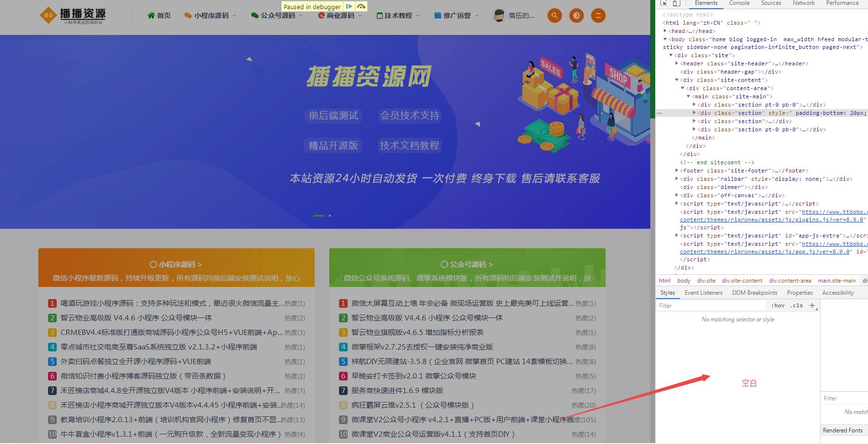
Task: Open the 智云物业旗舰版v4.6.5 增加指标分析报表 article
Action: tap(418, 333)
